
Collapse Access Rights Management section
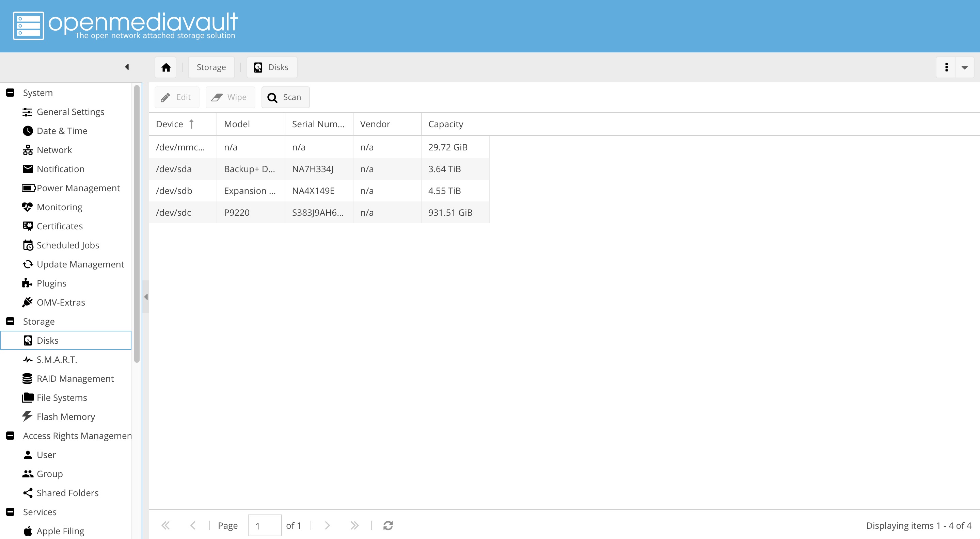click(10, 436)
